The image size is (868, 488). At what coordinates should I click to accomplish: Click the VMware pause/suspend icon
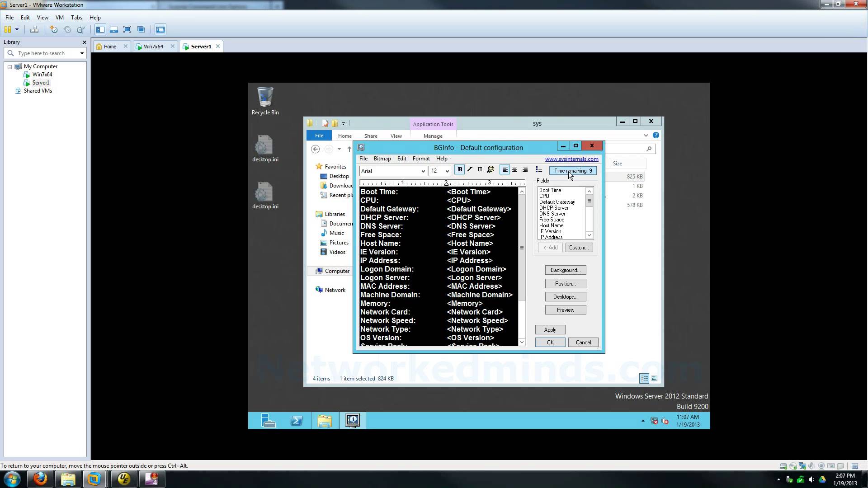(x=7, y=29)
